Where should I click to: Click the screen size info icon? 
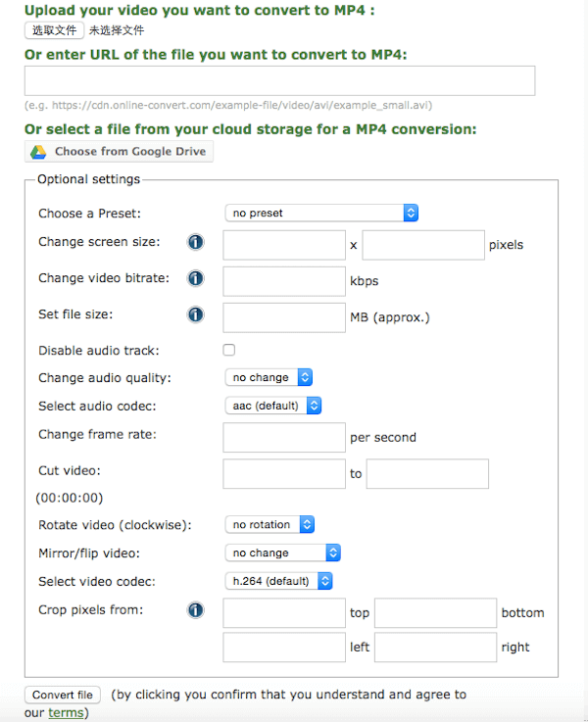195,242
